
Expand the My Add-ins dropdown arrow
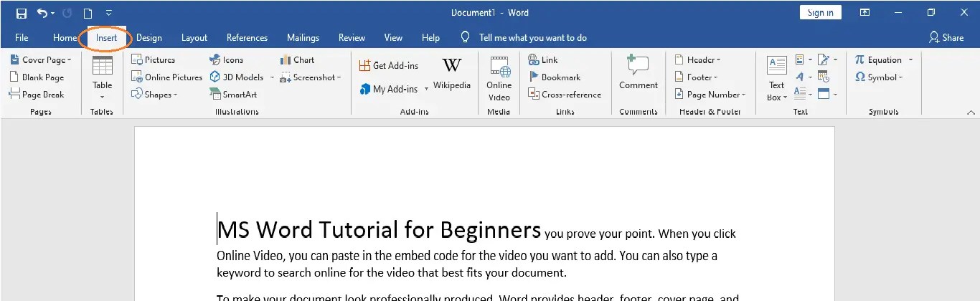click(426, 89)
